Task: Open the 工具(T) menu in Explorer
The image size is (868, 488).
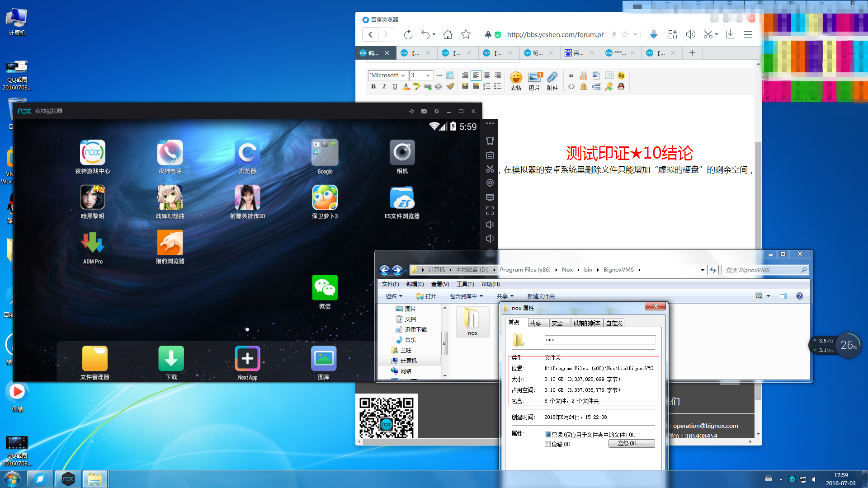Action: (x=465, y=284)
